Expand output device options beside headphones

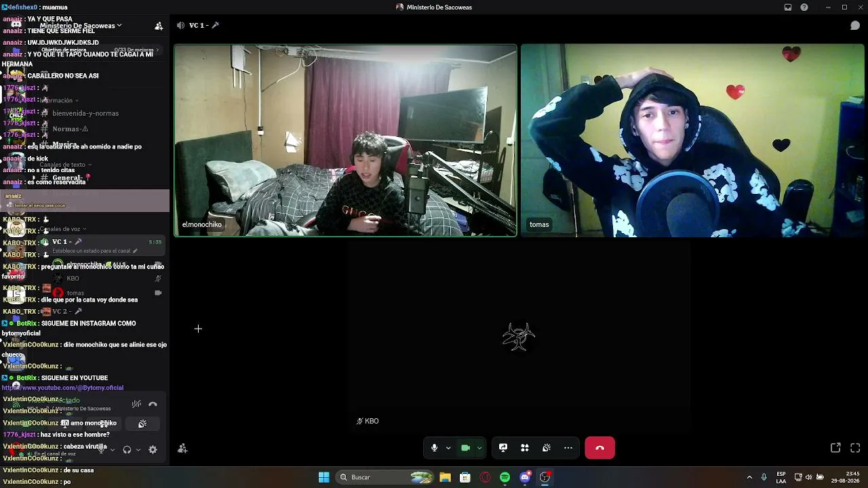[x=138, y=449]
